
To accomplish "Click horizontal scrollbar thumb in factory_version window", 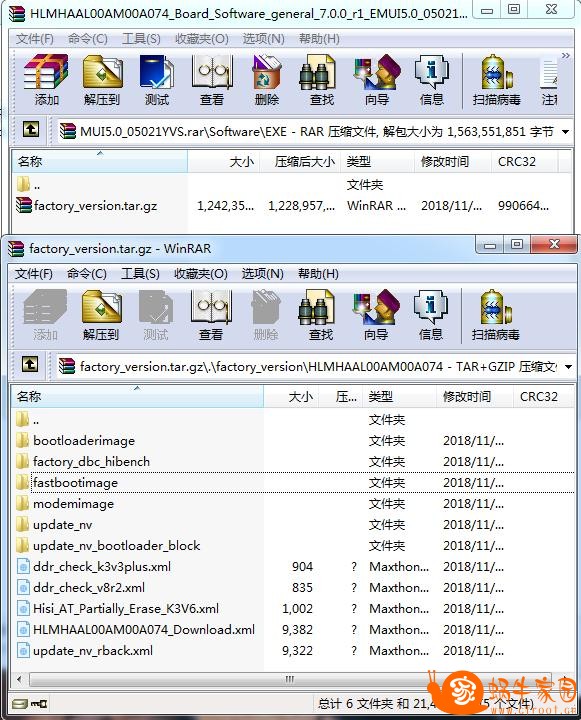I will pos(289,679).
